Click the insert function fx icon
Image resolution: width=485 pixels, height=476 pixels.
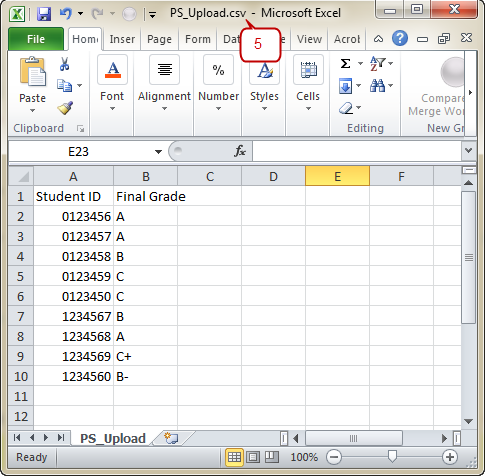(240, 151)
